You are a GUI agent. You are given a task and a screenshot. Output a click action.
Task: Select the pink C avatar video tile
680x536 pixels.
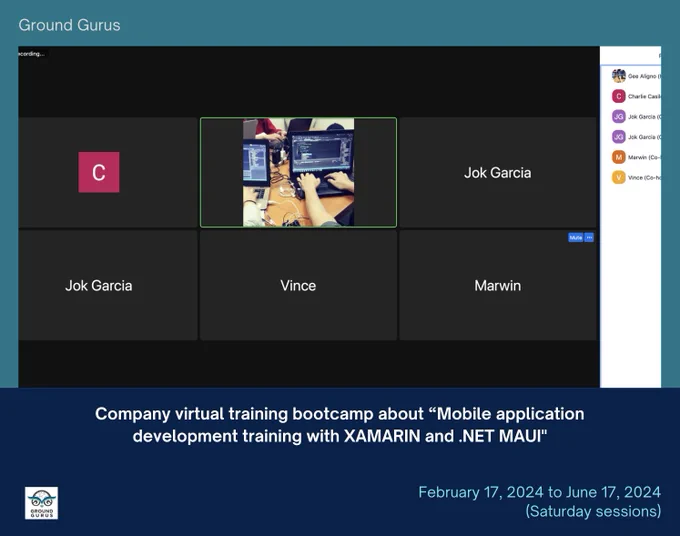[x=108, y=172]
